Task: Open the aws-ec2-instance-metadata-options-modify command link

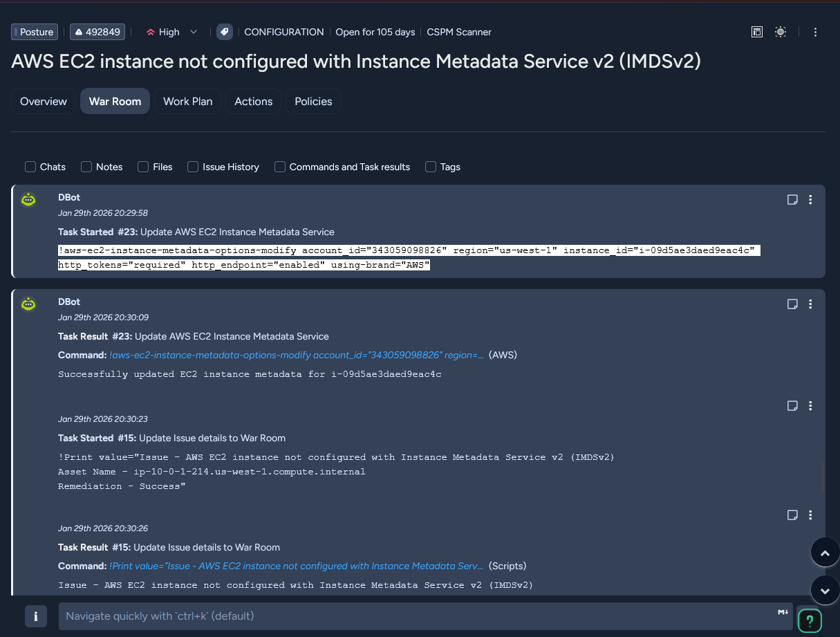Action: pyautogui.click(x=297, y=355)
